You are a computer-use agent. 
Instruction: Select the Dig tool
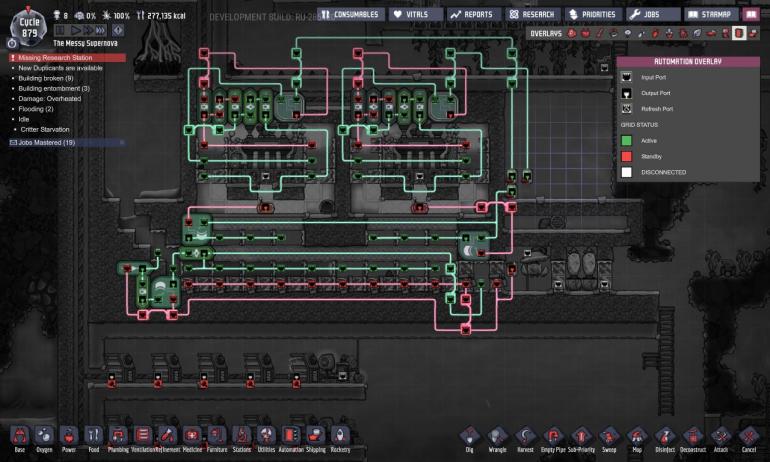[469, 437]
